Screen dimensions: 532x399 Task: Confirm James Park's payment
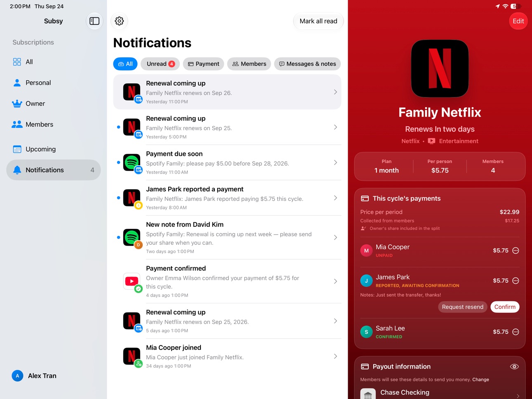tap(505, 307)
